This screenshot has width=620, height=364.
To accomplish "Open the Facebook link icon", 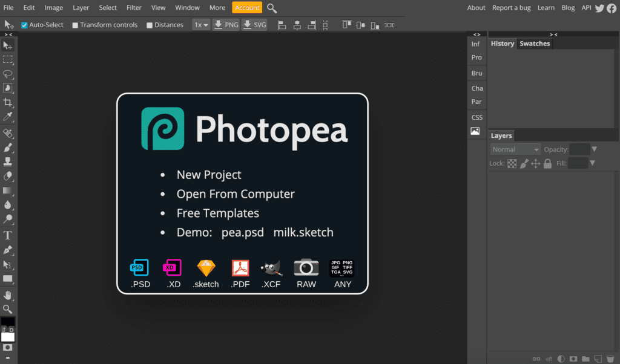I will (x=612, y=8).
